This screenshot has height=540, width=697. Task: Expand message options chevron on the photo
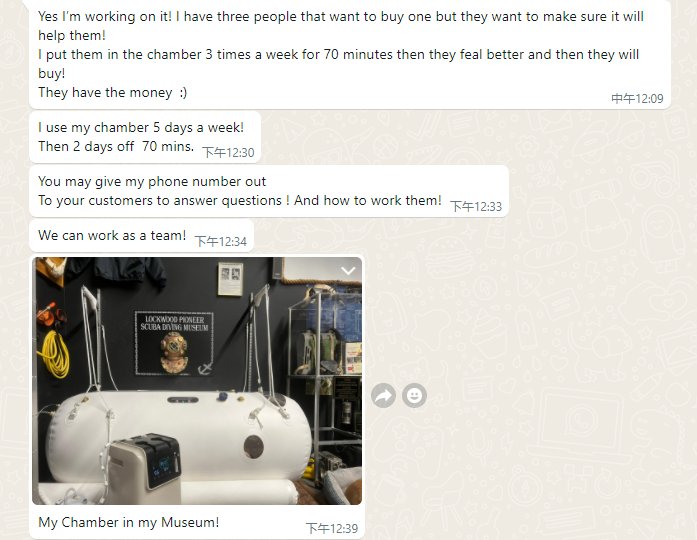pyautogui.click(x=348, y=270)
